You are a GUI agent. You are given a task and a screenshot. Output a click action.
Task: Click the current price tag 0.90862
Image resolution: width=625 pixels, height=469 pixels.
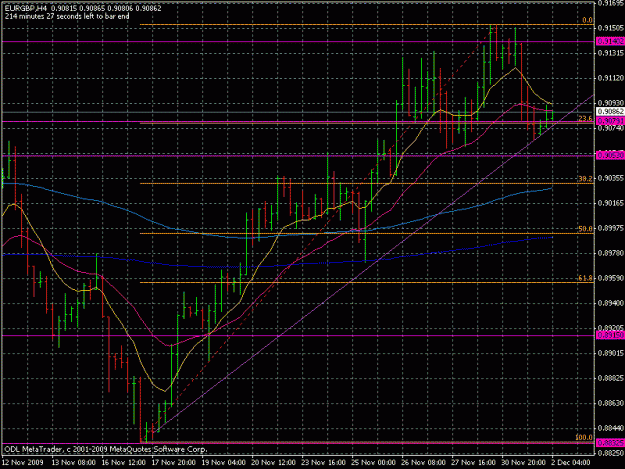[610, 112]
